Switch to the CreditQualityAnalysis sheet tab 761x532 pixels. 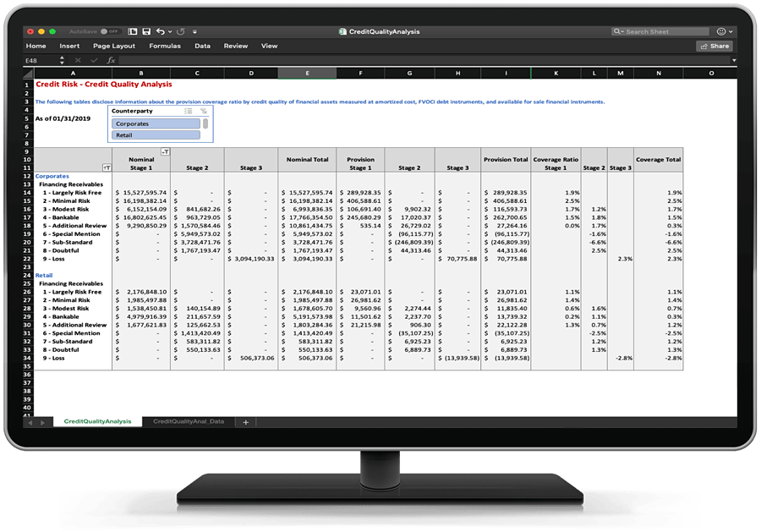(97, 421)
